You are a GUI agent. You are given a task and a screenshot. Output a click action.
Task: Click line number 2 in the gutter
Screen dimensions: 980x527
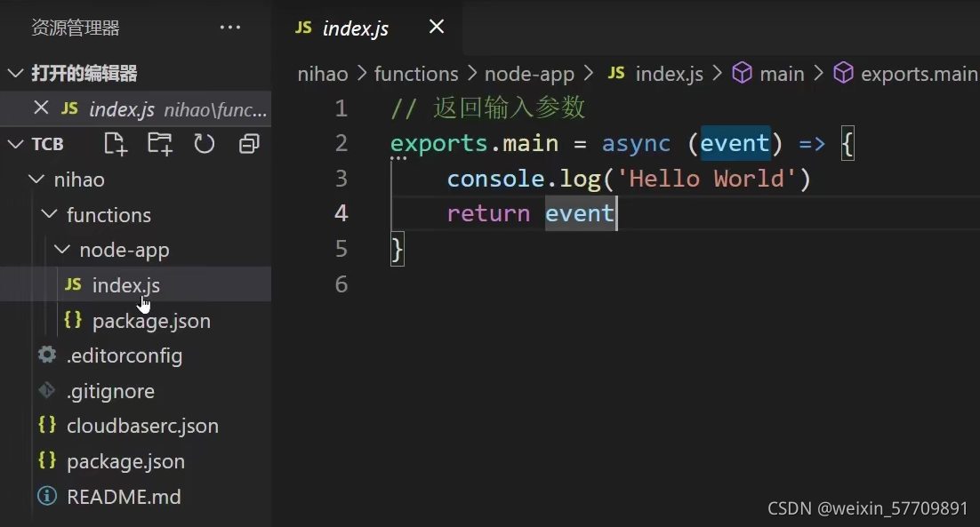341,144
